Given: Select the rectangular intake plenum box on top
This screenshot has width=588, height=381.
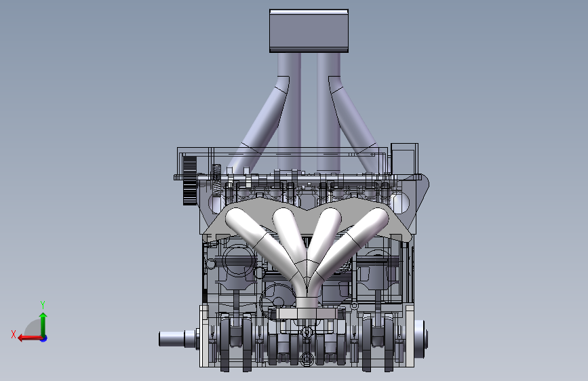Looking at the screenshot, I should (309, 31).
